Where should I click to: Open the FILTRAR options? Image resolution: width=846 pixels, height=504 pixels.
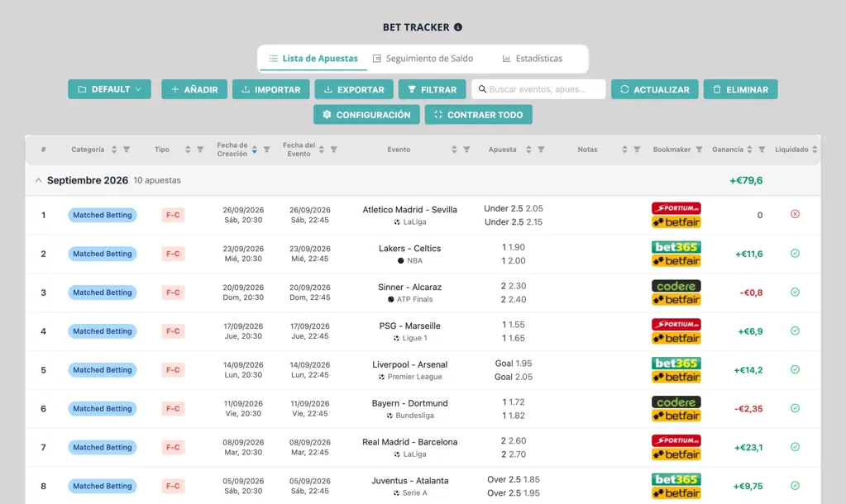[433, 89]
